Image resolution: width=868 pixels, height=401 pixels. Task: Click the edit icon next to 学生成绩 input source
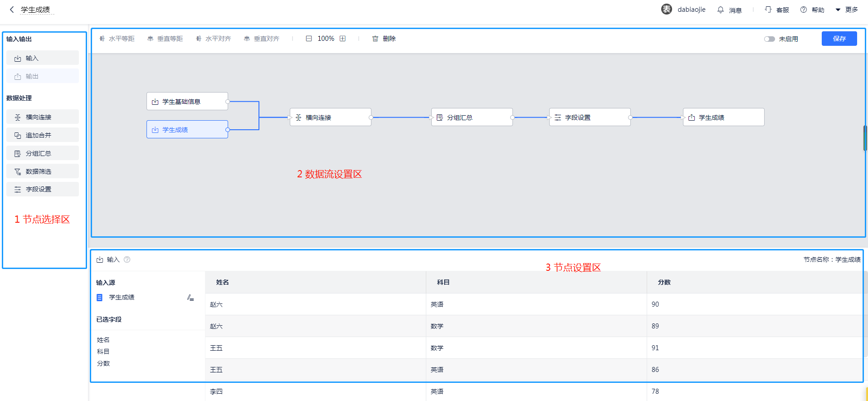(x=190, y=298)
